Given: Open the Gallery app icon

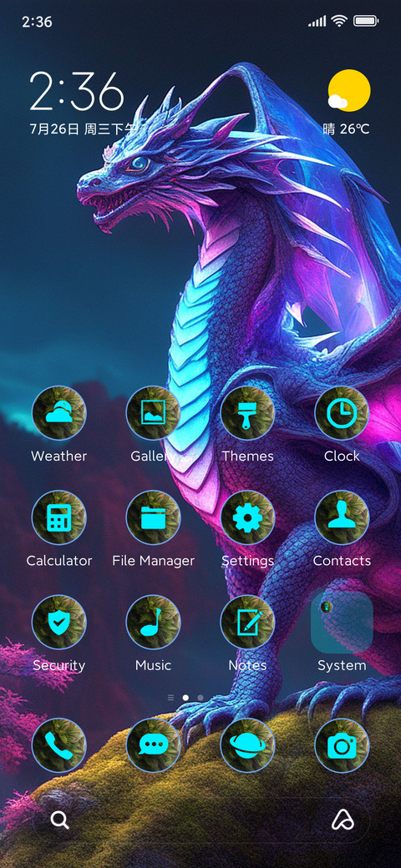Looking at the screenshot, I should [153, 413].
